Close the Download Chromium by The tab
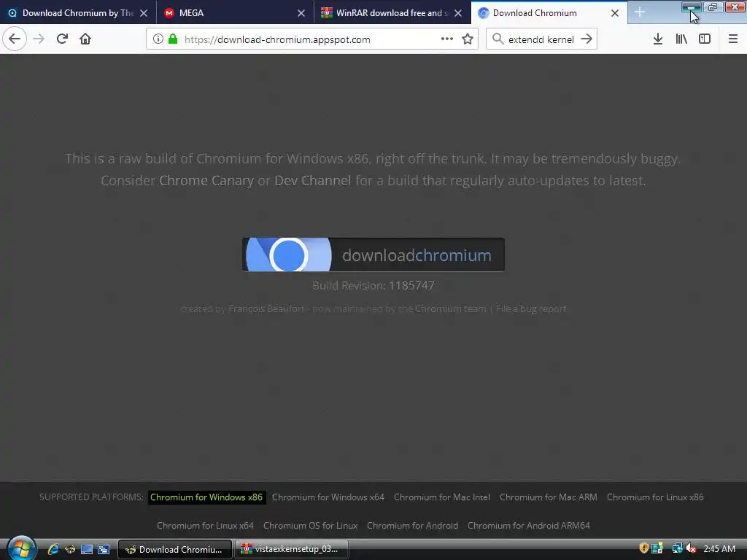This screenshot has width=747, height=560. (x=144, y=13)
